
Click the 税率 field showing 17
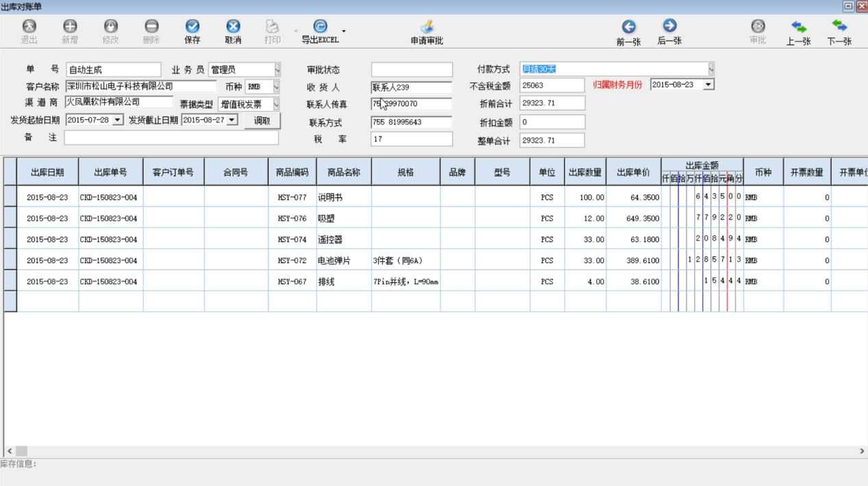coord(412,139)
